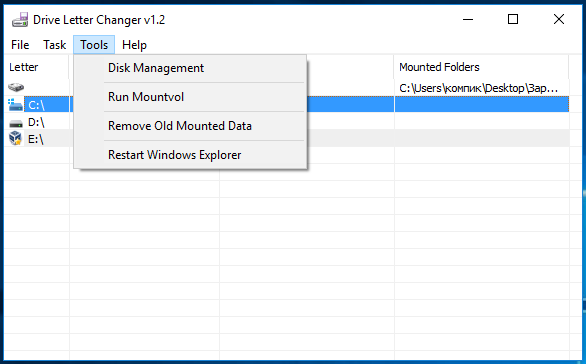Image resolution: width=586 pixels, height=364 pixels.
Task: Open the File menu
Action: [20, 45]
